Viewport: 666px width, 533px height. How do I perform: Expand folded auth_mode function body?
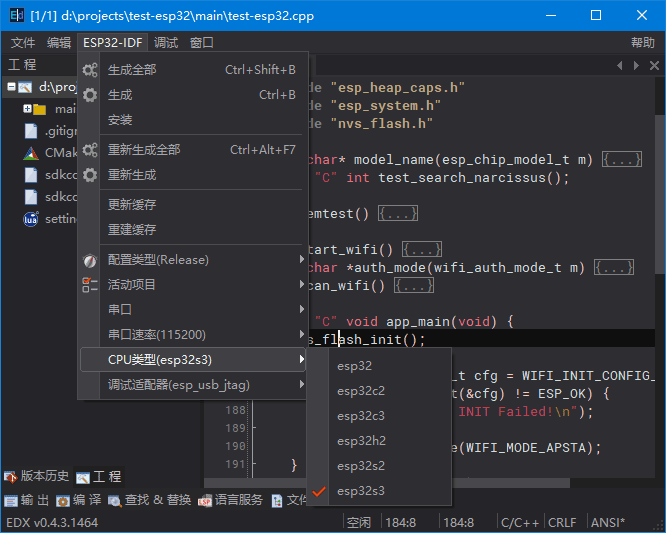click(614, 268)
